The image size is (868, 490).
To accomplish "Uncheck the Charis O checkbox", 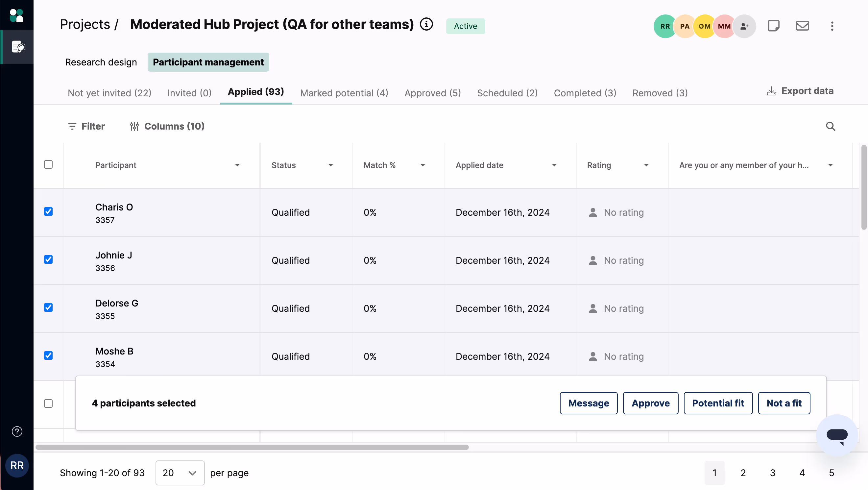I will 49,211.
